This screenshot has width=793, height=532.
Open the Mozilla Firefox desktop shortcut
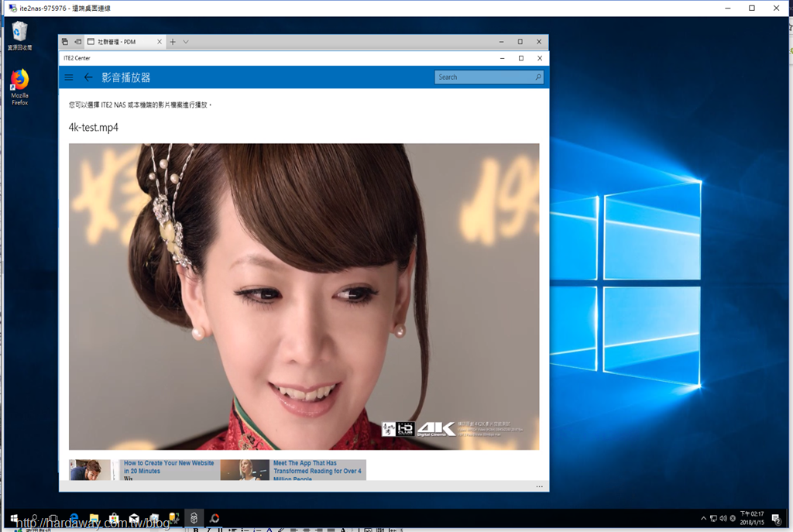point(19,87)
